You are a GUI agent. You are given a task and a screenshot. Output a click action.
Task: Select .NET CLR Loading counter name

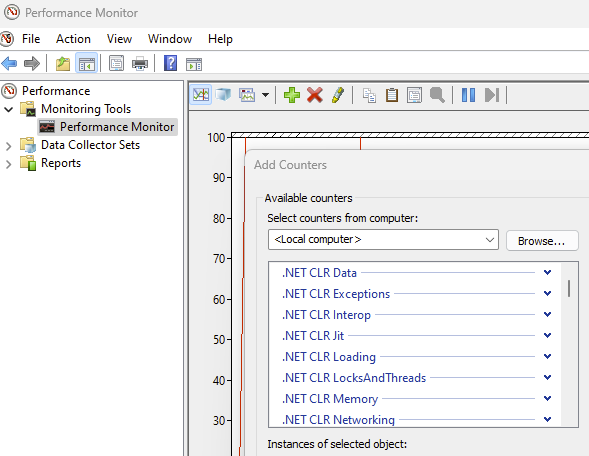[x=329, y=357]
